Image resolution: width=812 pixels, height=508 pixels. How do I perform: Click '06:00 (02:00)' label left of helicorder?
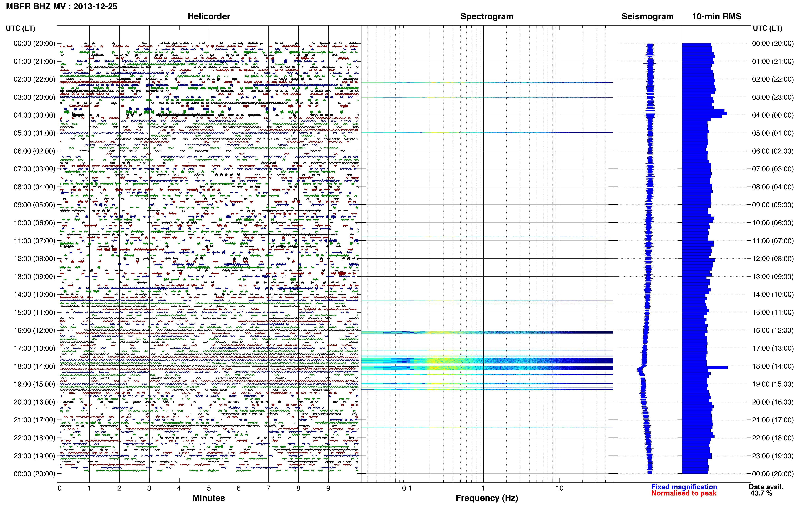tap(34, 151)
